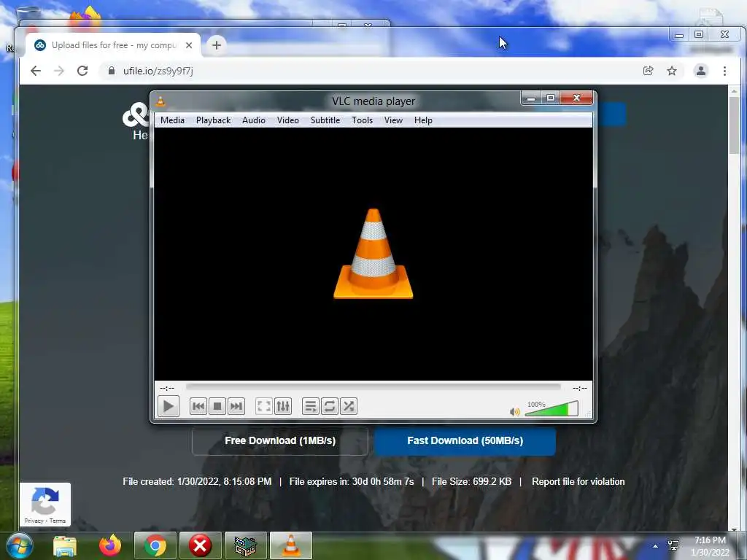Click Fast Download (50MB/s) button
The width and height of the screenshot is (747, 560).
[465, 441]
